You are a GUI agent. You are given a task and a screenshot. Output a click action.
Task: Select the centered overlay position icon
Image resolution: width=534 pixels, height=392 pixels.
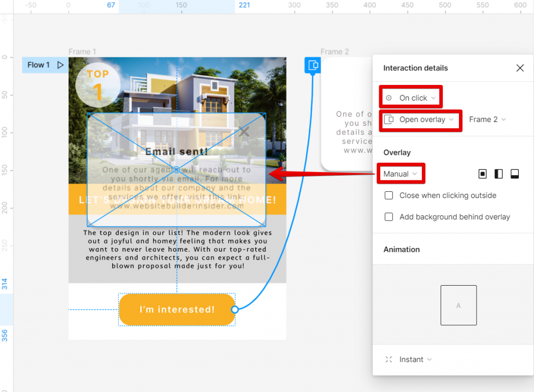point(482,174)
